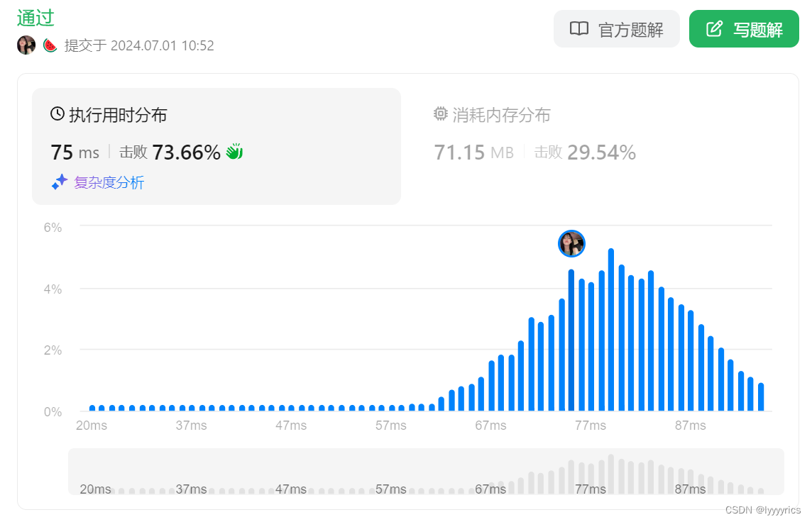This screenshot has height=522, width=812.
Task: Click the 20ms axis label on main chart
Action: pyautogui.click(x=92, y=426)
